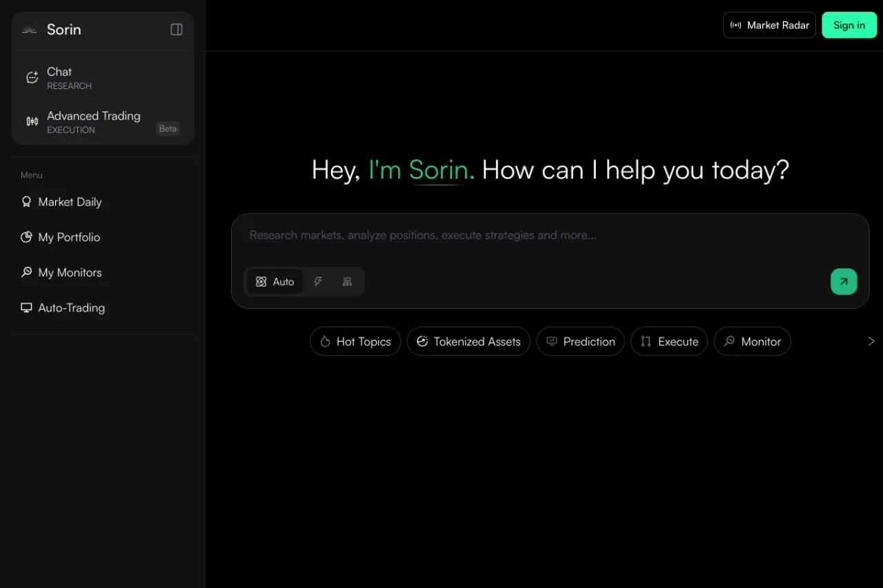The image size is (883, 588).
Task: Select the lightning fast mode
Action: click(318, 281)
